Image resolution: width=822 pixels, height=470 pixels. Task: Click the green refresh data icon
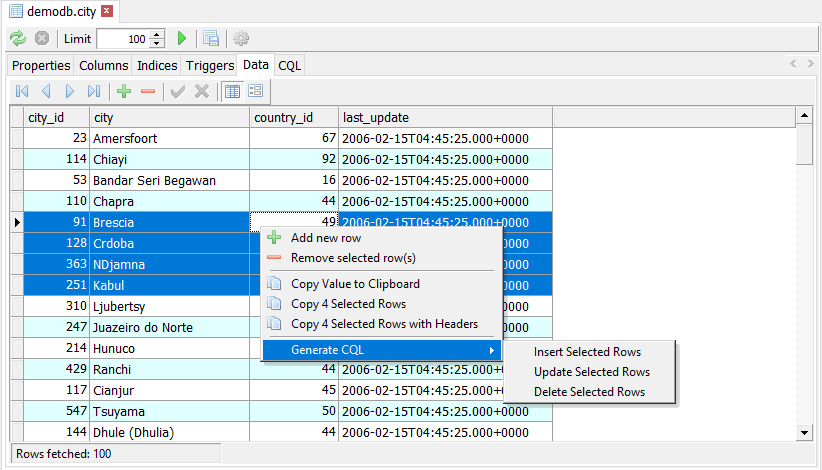coord(18,38)
